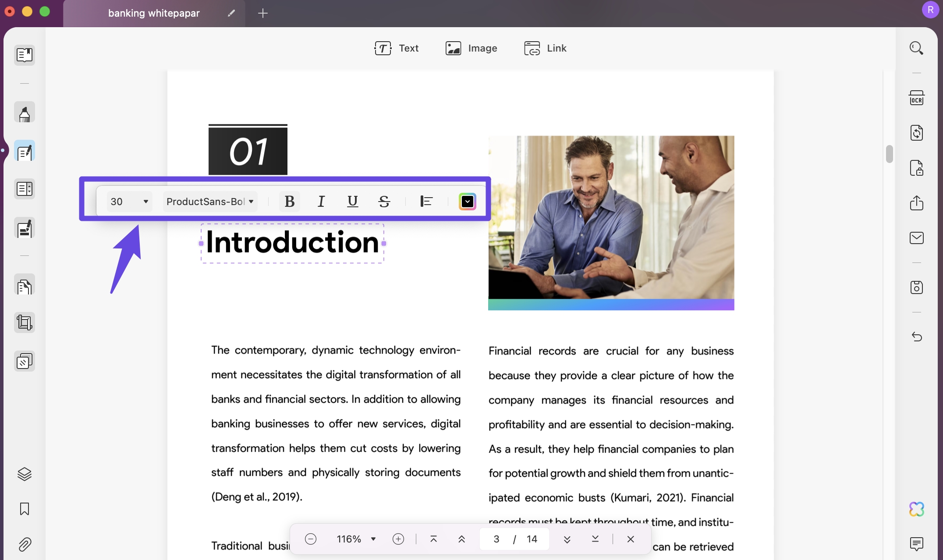Click the vertical scrollbar thumb
Image resolution: width=943 pixels, height=560 pixels.
point(889,154)
